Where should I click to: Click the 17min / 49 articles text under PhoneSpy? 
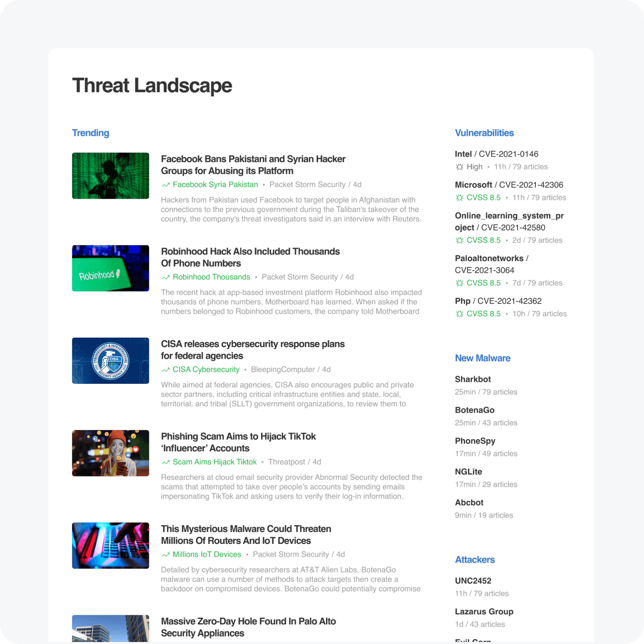click(x=486, y=453)
